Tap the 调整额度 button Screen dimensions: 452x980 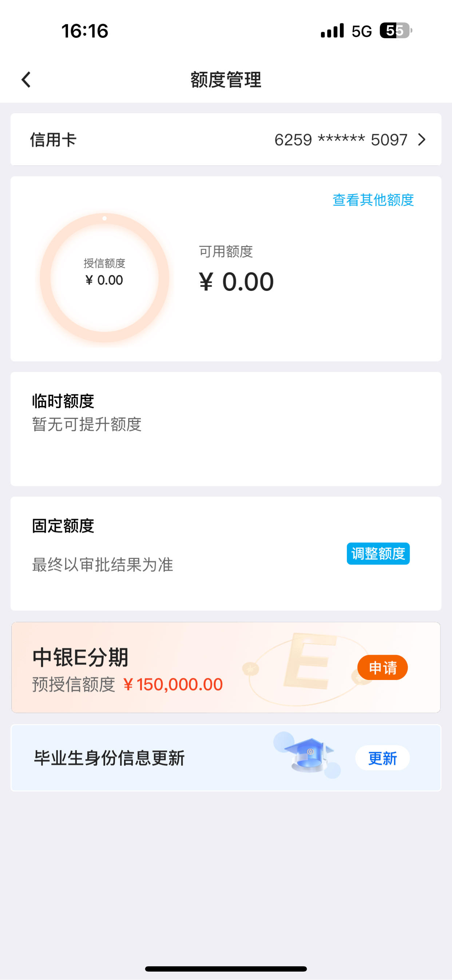[x=378, y=554]
